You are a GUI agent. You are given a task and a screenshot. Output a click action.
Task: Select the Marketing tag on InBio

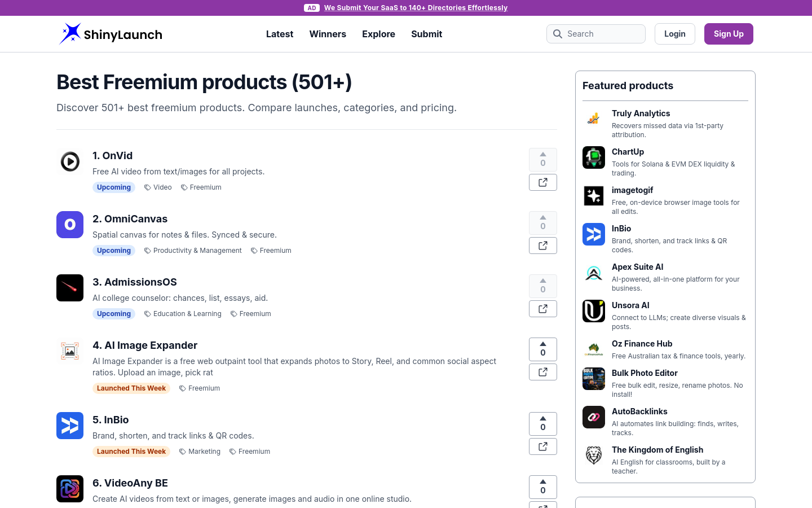[x=200, y=452]
